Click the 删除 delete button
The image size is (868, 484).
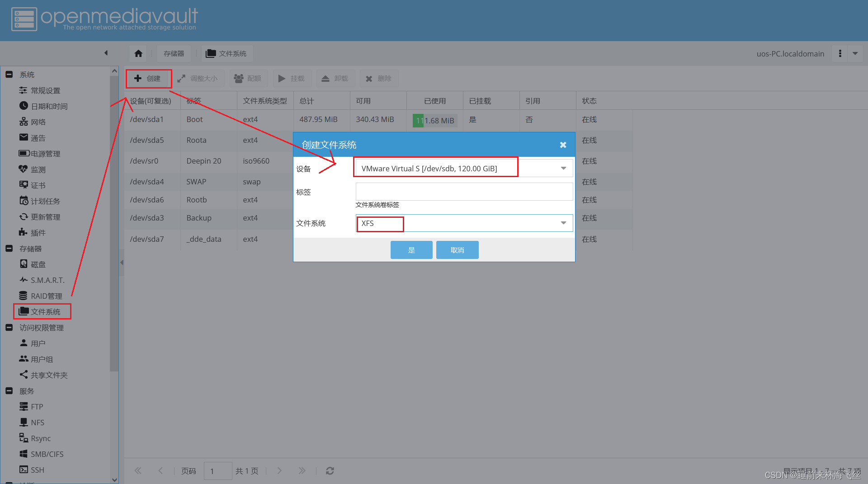(379, 79)
